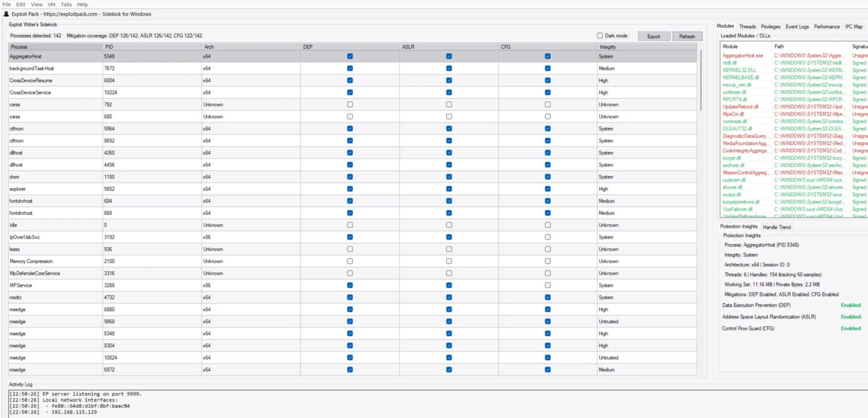Viewport: 868px width, 418px height.
Task: Open the Event Logs tab
Action: pos(797,27)
